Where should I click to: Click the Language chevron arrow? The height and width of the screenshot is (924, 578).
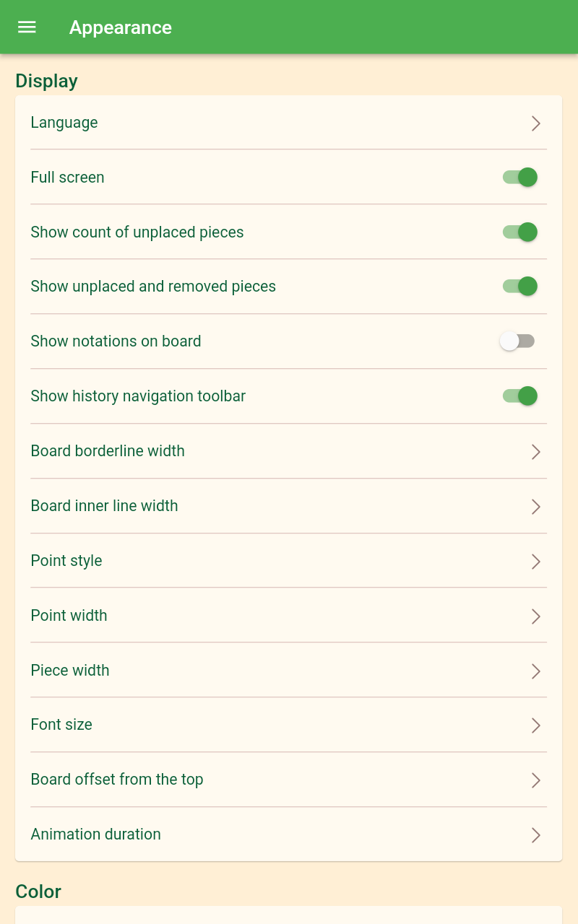click(535, 123)
